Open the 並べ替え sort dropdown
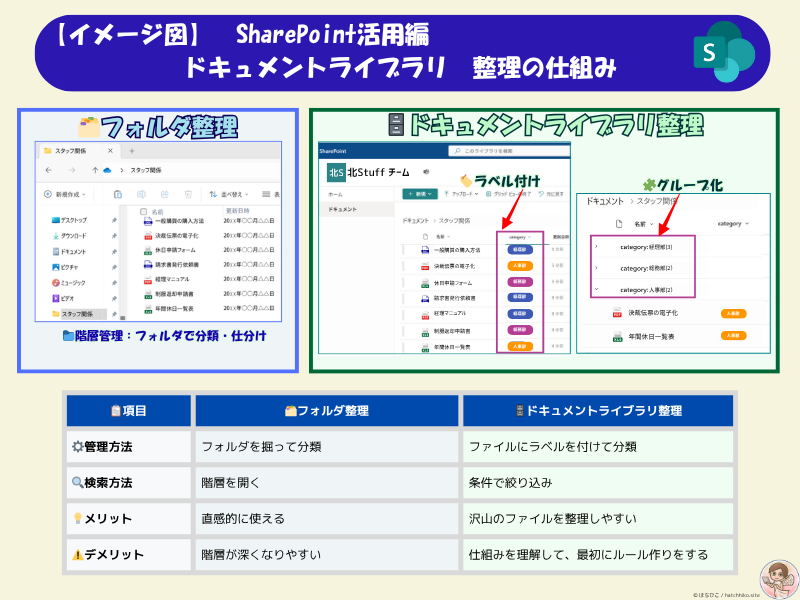Viewport: 800px width, 600px height. (x=229, y=194)
